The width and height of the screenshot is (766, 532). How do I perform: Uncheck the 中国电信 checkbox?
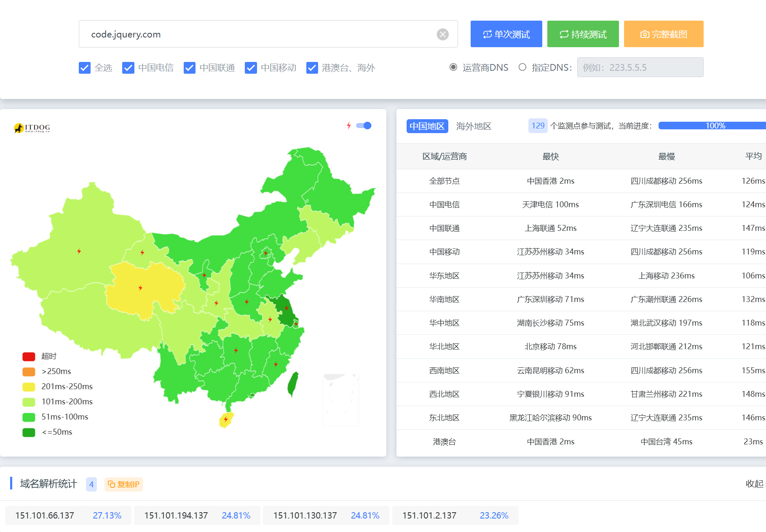128,68
